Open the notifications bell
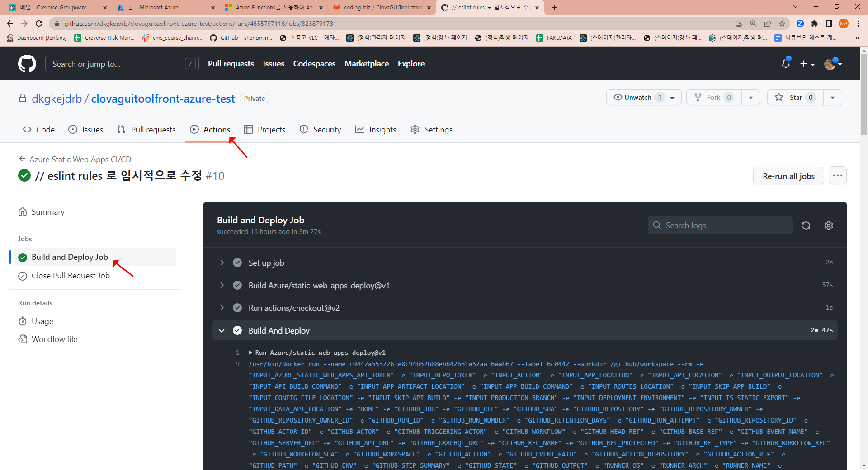The width and height of the screenshot is (868, 470). pos(785,64)
